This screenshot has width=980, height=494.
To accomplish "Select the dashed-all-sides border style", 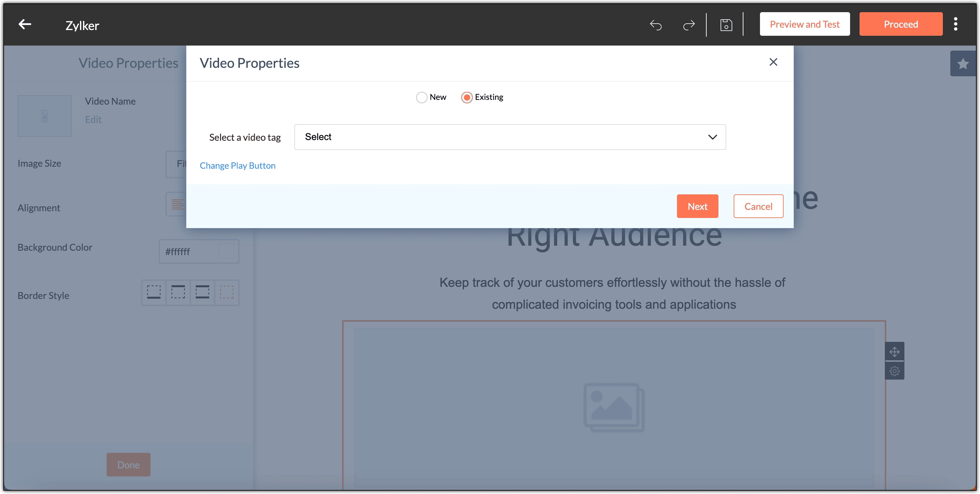I will pos(226,293).
